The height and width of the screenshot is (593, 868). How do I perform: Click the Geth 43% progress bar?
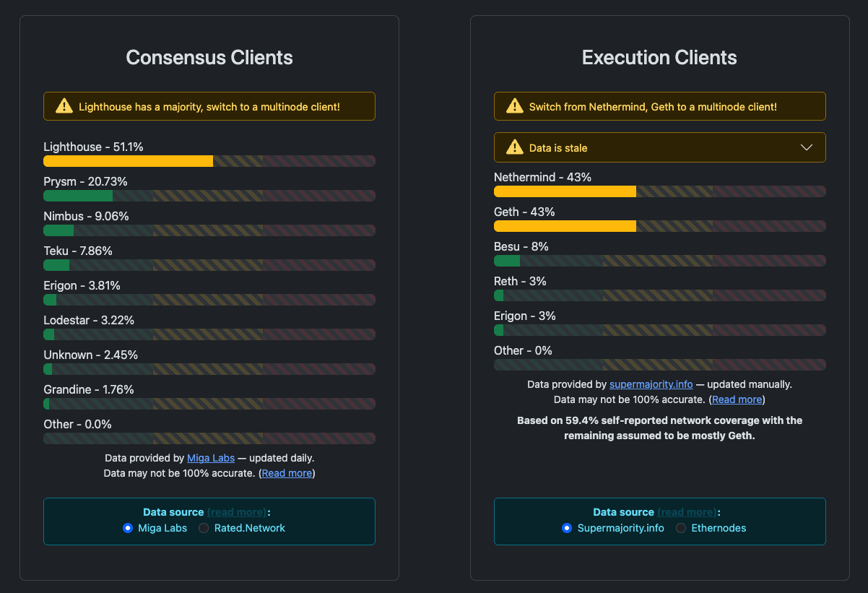tap(660, 226)
